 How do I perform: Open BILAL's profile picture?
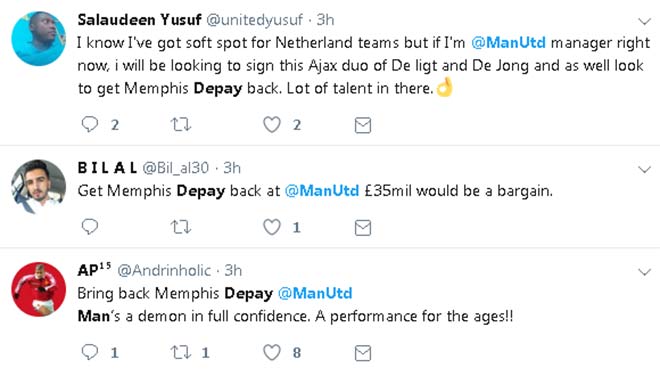(38, 187)
